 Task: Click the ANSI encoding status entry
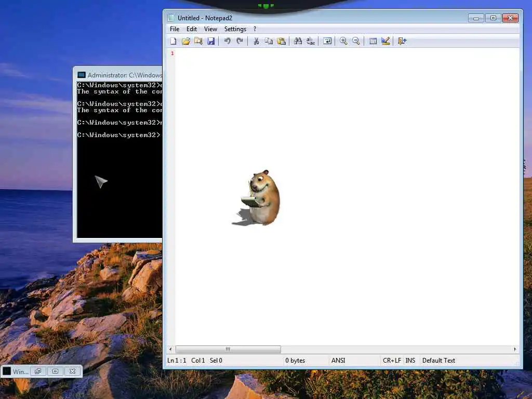338,361
